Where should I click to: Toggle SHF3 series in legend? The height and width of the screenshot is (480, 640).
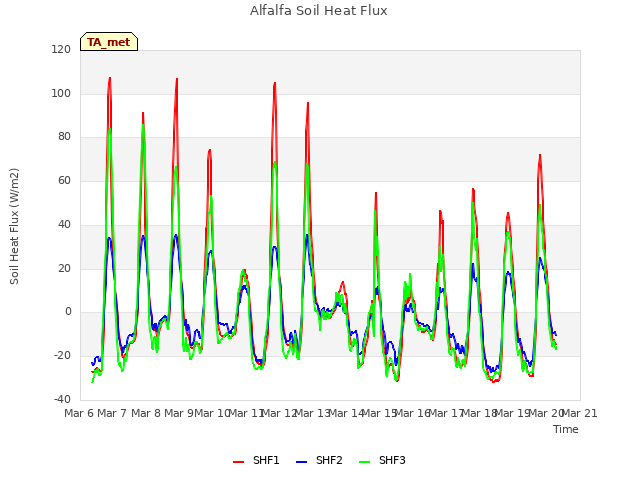point(382,460)
